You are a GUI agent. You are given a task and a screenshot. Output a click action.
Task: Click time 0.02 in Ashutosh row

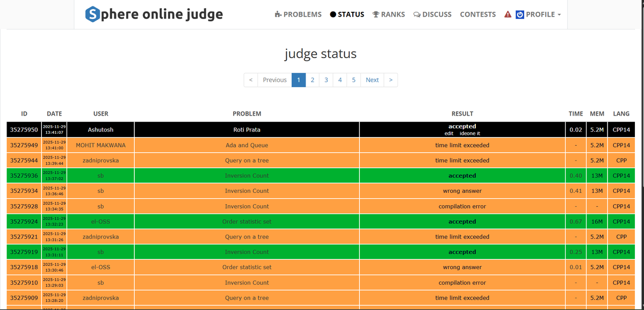576,129
